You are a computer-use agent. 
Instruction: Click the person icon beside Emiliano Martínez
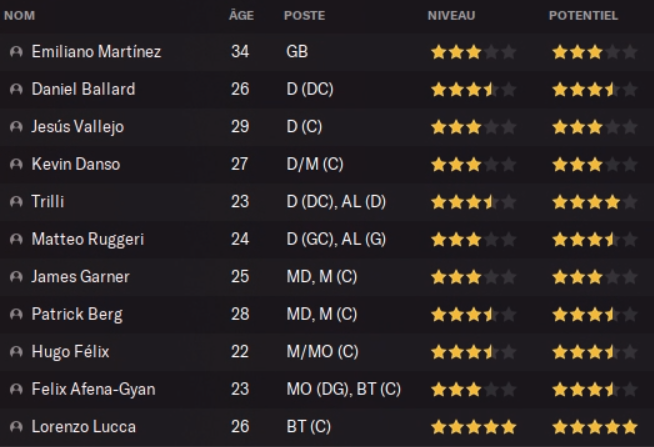click(x=15, y=52)
